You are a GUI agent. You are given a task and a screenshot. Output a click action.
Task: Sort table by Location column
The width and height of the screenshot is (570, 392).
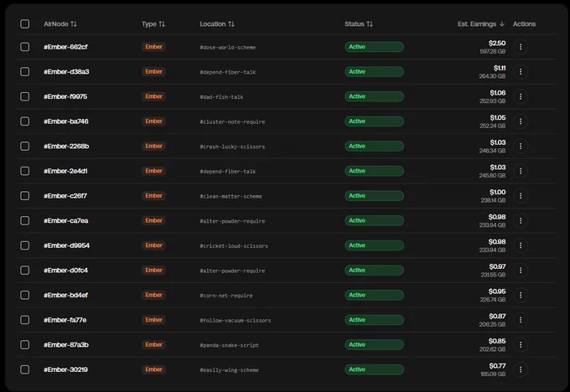[x=217, y=24]
